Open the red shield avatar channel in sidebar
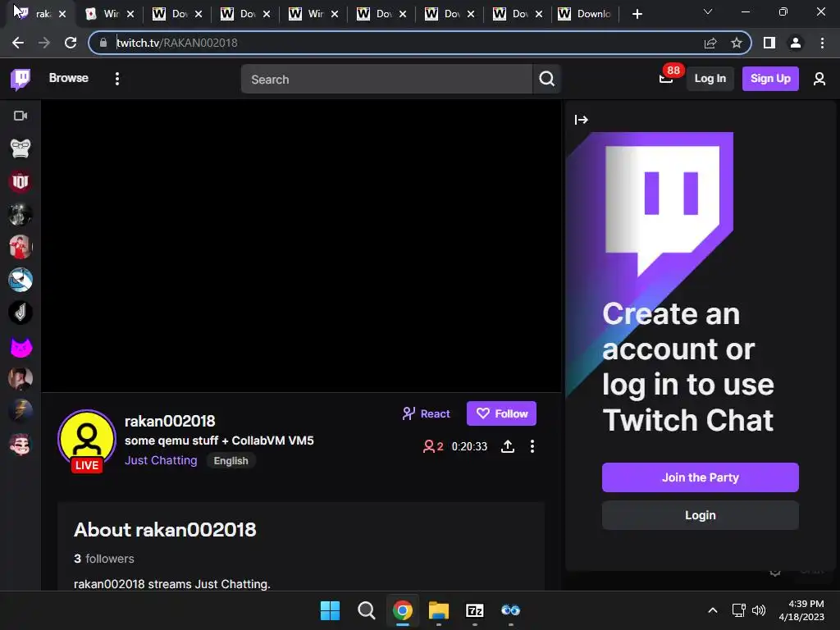 pyautogui.click(x=21, y=181)
